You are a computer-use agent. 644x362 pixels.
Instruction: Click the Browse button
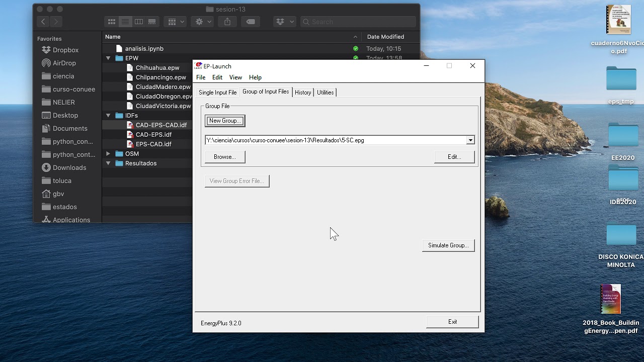click(x=225, y=157)
